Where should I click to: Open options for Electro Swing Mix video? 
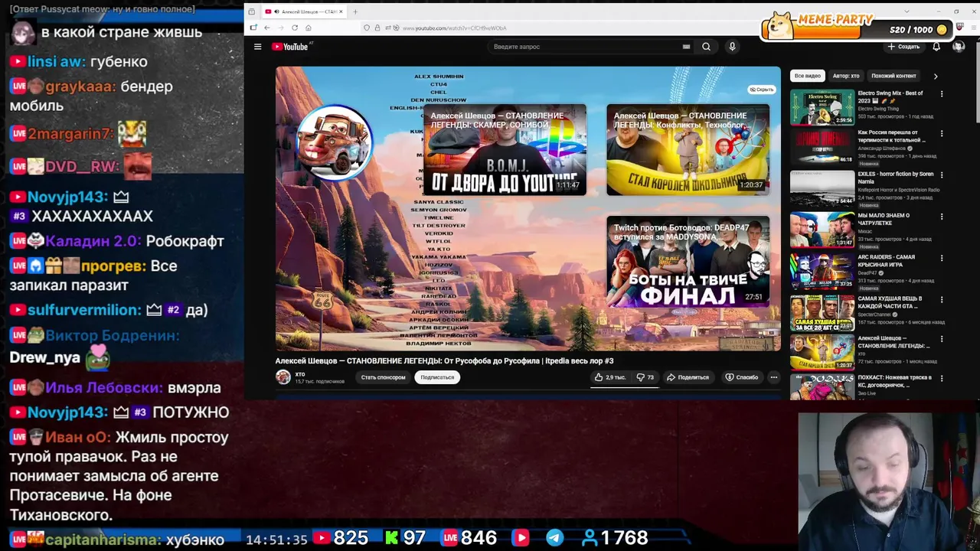[942, 94]
